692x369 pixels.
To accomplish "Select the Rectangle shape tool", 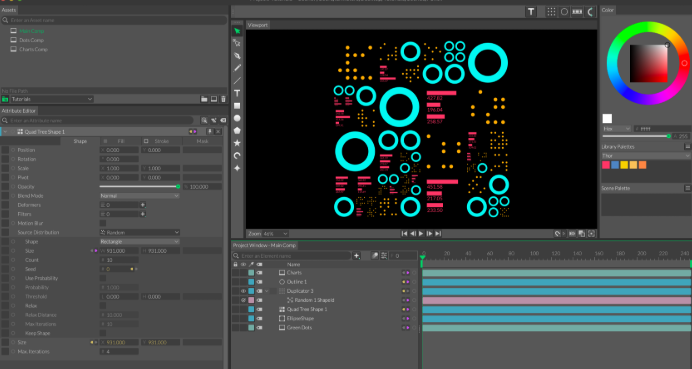I will point(237,106).
